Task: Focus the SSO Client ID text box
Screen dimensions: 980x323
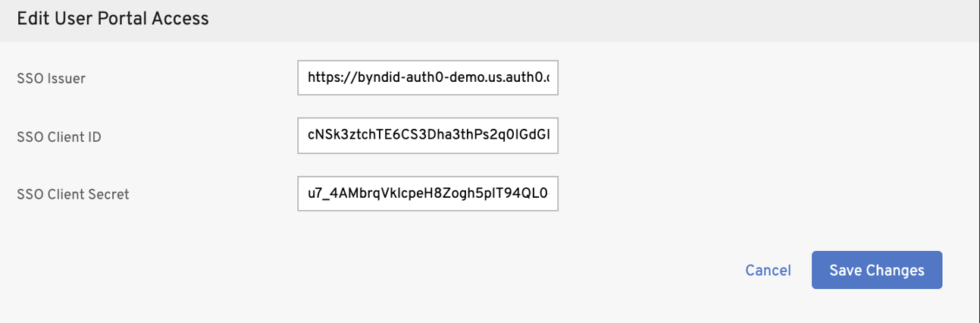Action: pyautogui.click(x=427, y=136)
